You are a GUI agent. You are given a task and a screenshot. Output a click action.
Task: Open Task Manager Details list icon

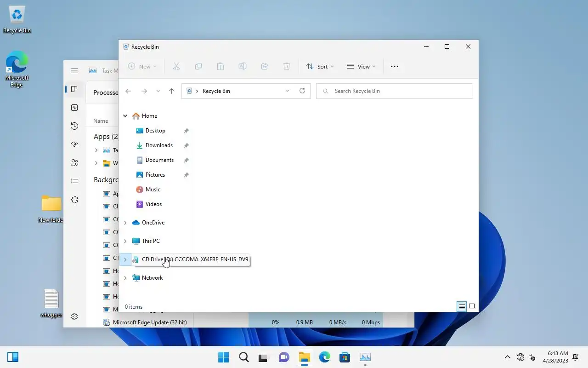[74, 181]
